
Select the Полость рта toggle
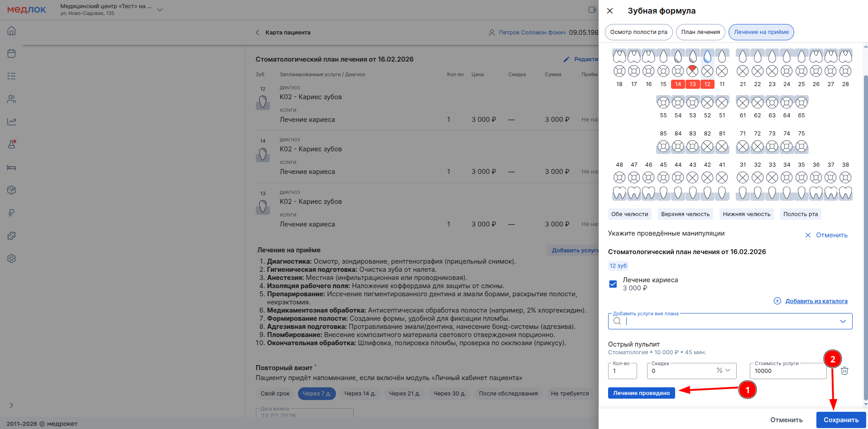click(x=801, y=214)
